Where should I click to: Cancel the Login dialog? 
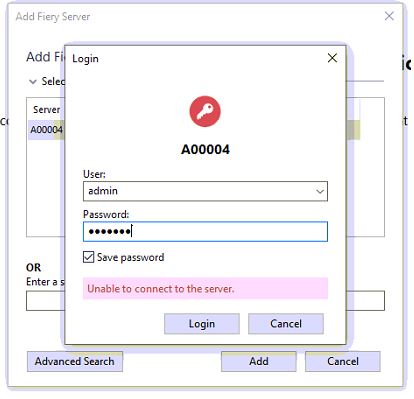tap(286, 324)
